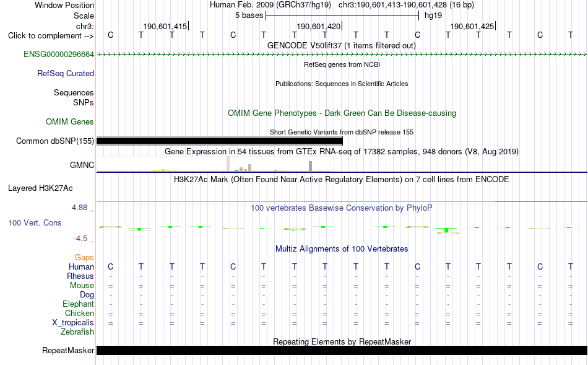Viewport: 588px width, 365px height.
Task: Select the Rhesus species row label
Action: [x=80, y=276]
